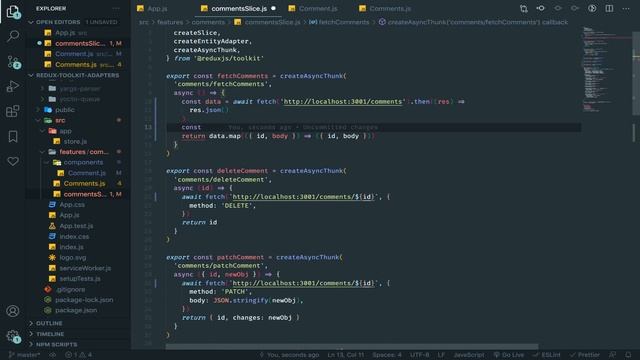640x360 pixels.
Task: Open the Extensions view in the activity bar
Action: pos(13,111)
